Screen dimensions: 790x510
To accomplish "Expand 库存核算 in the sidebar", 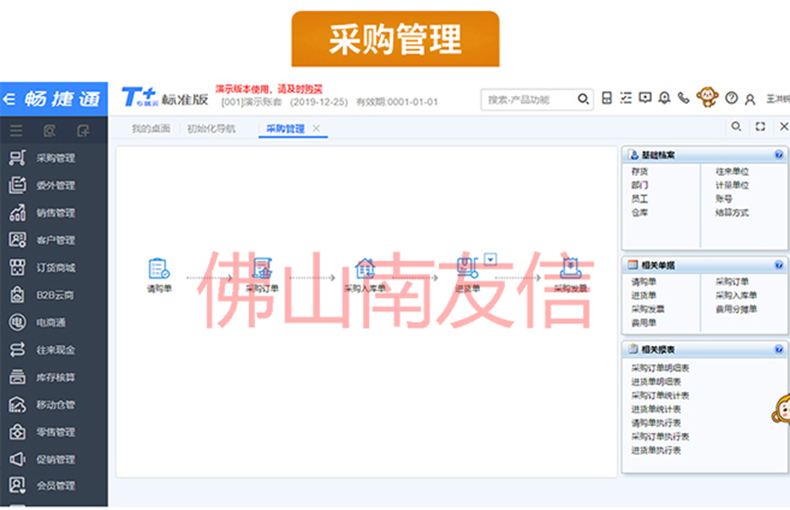I will [x=55, y=377].
